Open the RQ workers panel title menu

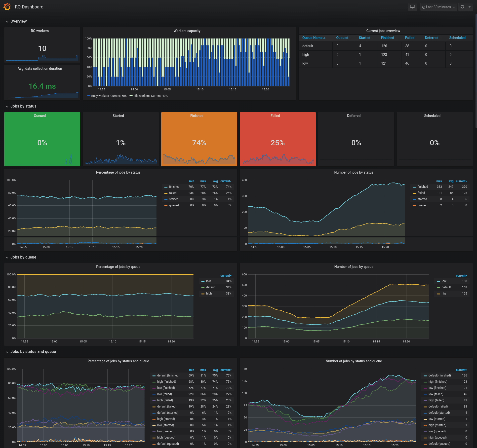point(40,31)
